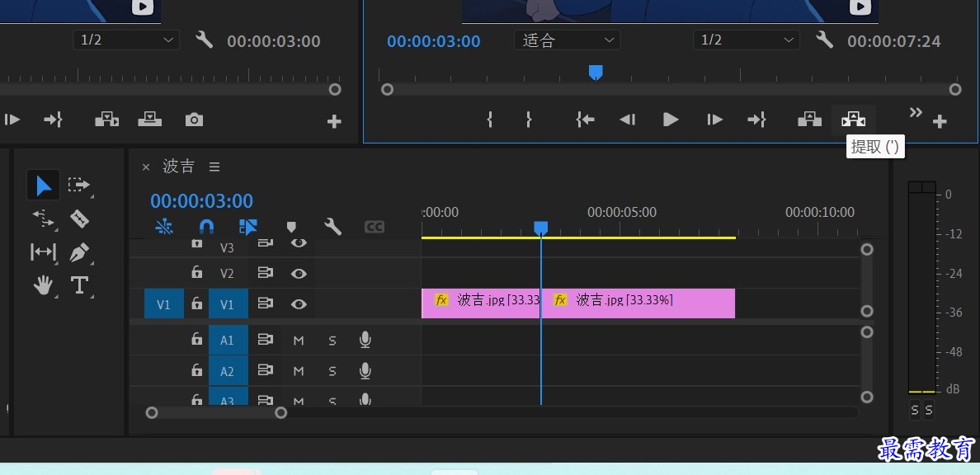This screenshot has width=980, height=475.
Task: Select the Ripple Edit tool
Action: [43, 219]
